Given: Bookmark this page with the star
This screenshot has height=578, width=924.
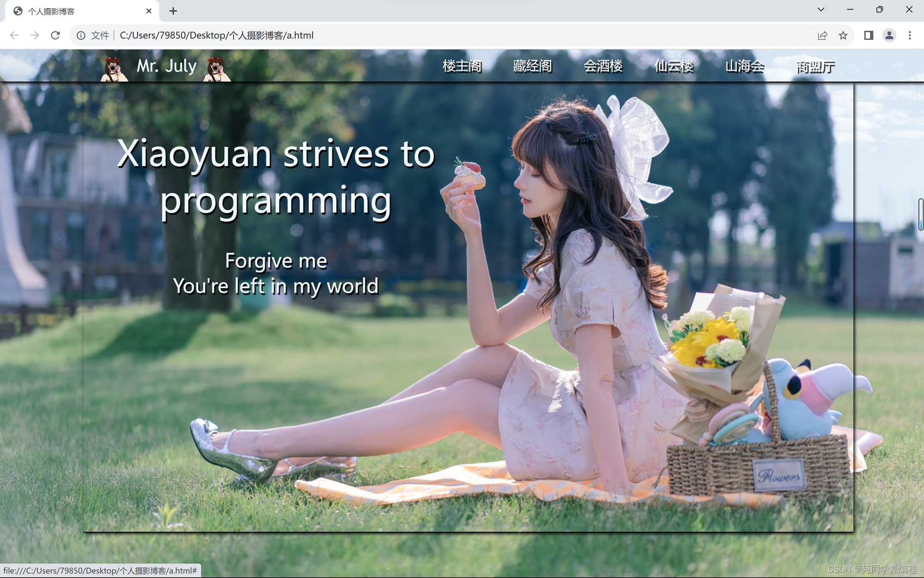Looking at the screenshot, I should (843, 36).
